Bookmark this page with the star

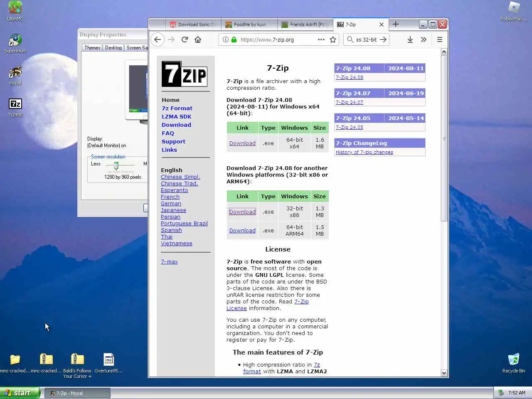click(x=332, y=39)
